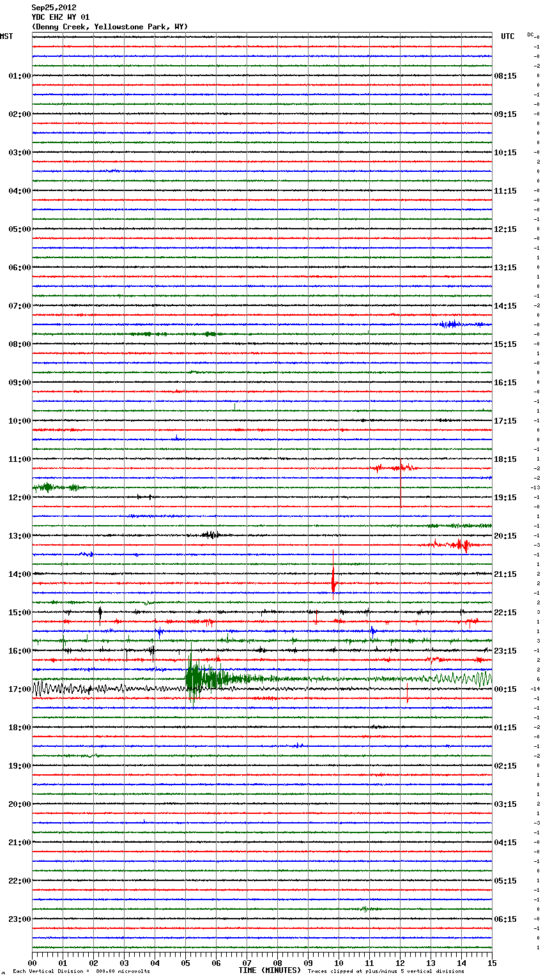The height and width of the screenshot is (980, 543).
Task: Select the 09:00 MST time label
Action: click(20, 383)
